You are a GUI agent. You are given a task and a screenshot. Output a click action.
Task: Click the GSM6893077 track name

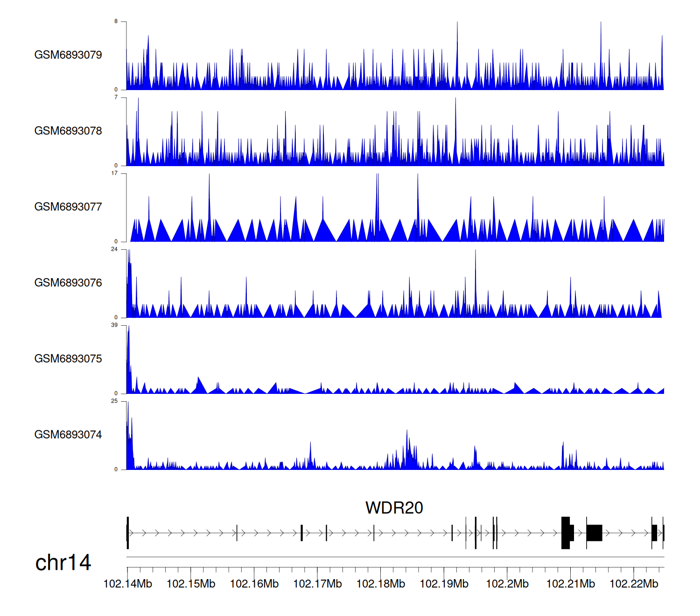pyautogui.click(x=68, y=207)
